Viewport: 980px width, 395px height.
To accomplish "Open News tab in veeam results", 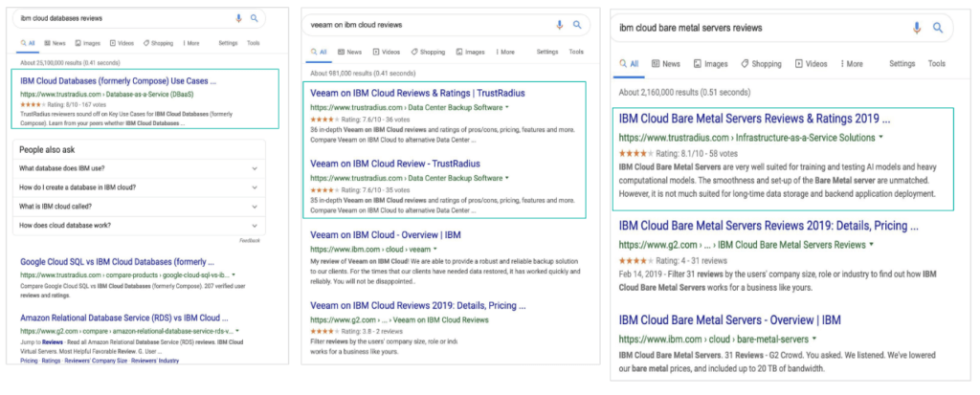I will pos(349,52).
